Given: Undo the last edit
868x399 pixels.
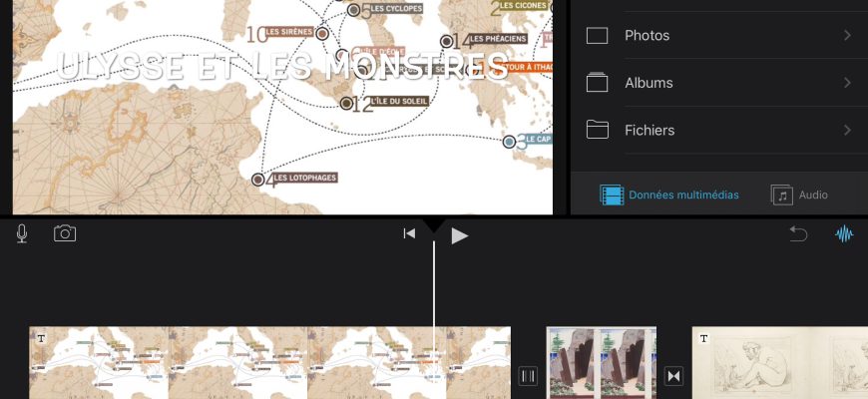Looking at the screenshot, I should 798,234.
